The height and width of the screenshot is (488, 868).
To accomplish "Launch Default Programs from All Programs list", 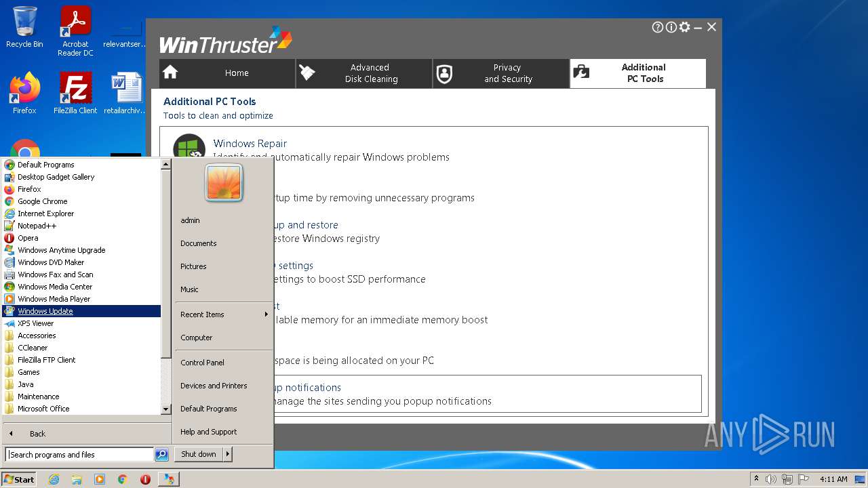I will [x=81, y=165].
